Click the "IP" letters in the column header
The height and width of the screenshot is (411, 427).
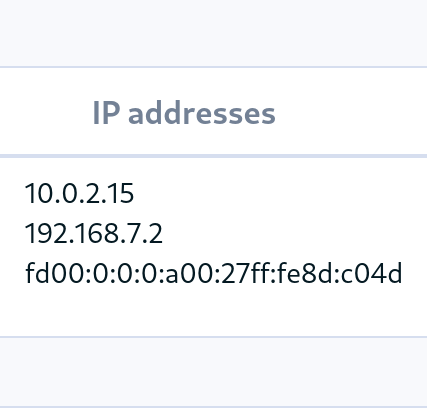(x=106, y=113)
